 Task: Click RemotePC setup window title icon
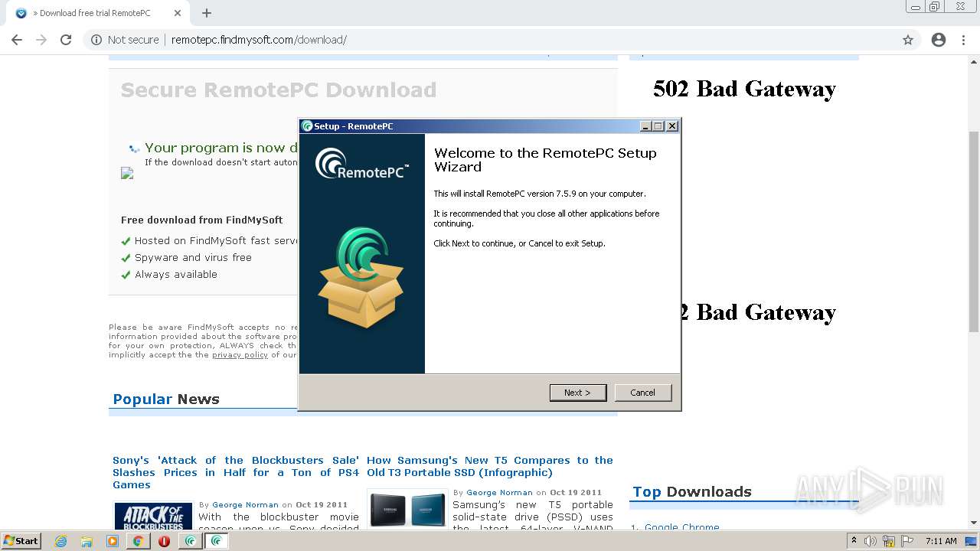pyautogui.click(x=307, y=126)
